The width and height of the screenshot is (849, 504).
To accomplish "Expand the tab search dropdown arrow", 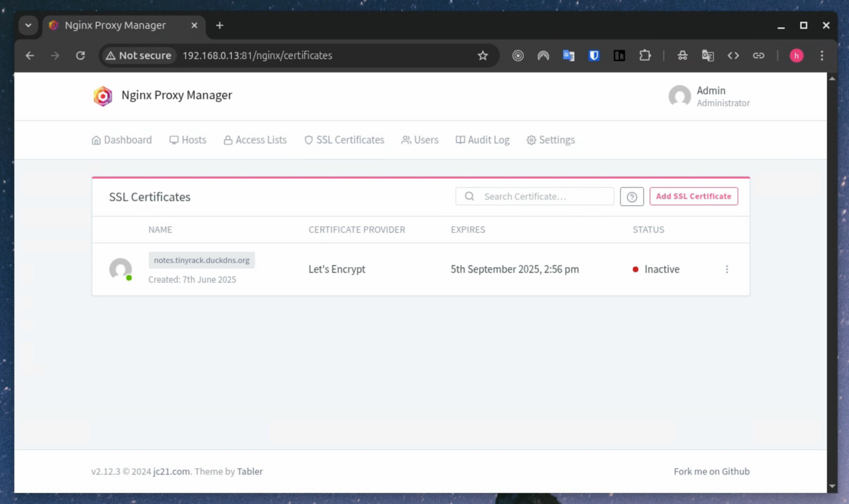I will (28, 25).
